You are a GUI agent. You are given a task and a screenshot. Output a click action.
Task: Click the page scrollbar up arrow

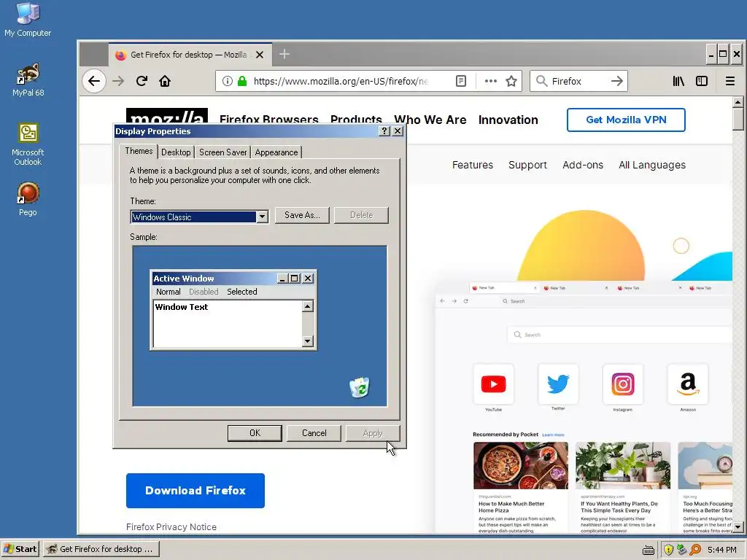click(738, 102)
